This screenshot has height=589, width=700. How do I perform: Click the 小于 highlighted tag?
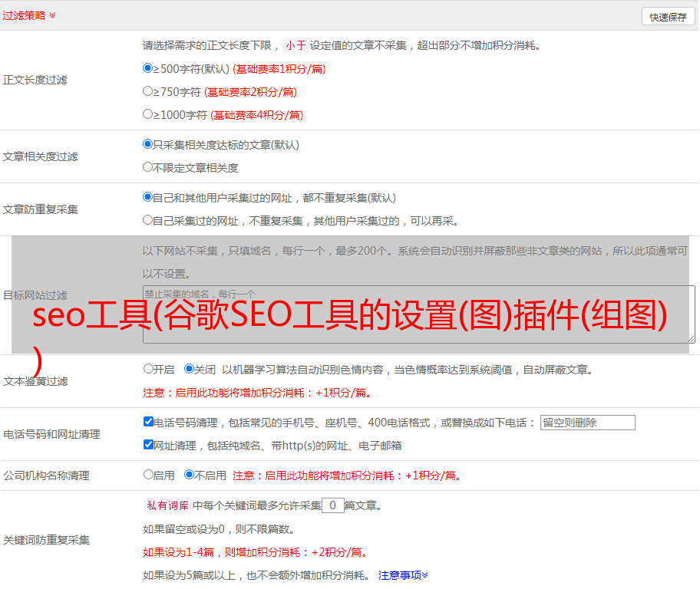pyautogui.click(x=296, y=45)
